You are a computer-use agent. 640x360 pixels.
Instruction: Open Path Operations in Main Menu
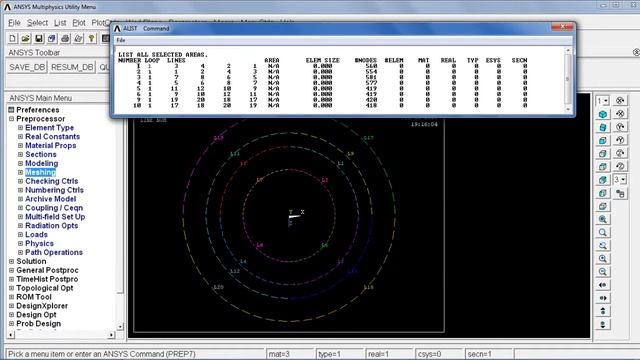coord(54,252)
